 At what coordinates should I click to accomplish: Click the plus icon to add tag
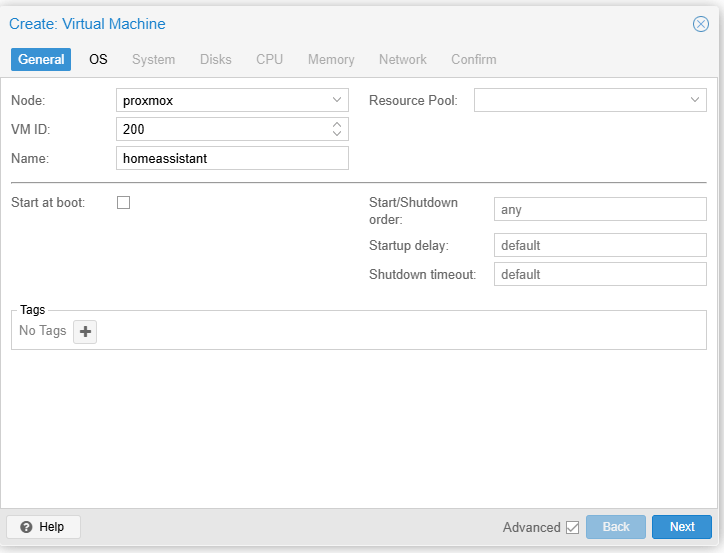[86, 332]
